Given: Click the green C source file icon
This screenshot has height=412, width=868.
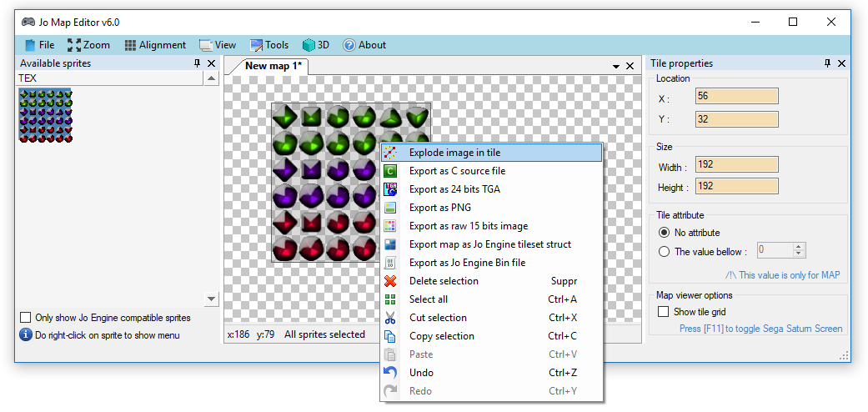Looking at the screenshot, I should [390, 171].
